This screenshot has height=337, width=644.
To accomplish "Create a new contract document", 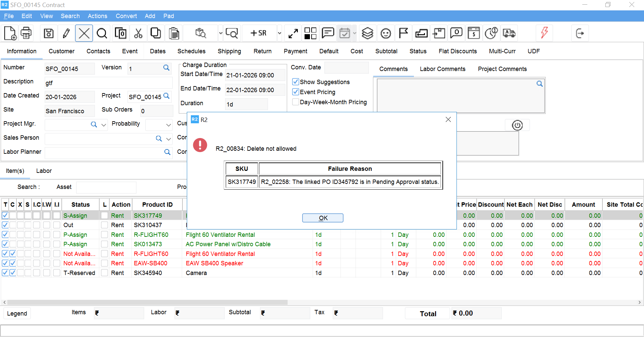I will [9, 33].
